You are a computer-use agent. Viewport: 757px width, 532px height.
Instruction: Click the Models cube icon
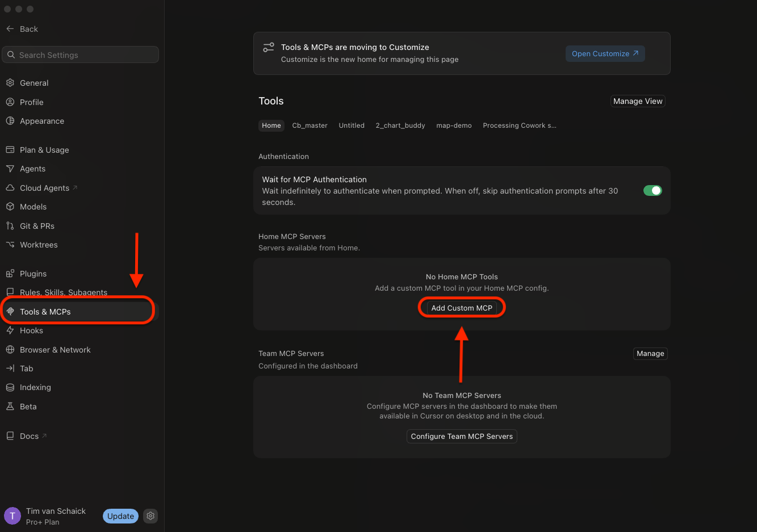[10, 207]
